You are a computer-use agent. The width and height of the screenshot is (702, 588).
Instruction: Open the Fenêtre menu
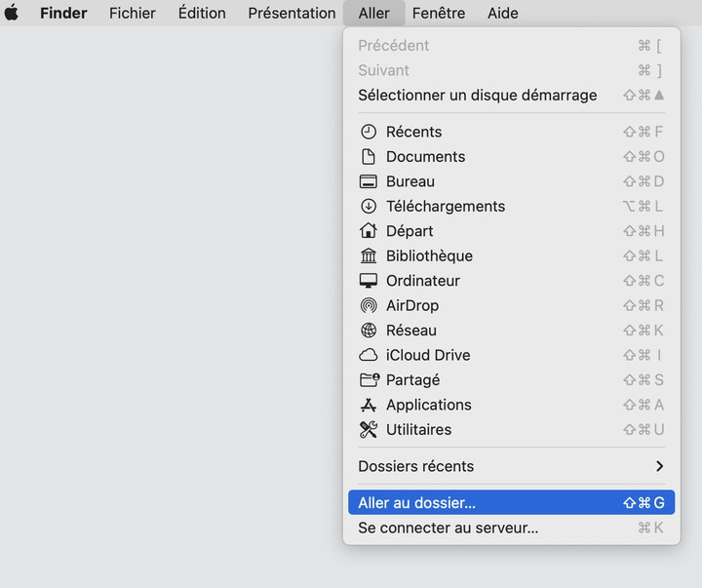439,13
